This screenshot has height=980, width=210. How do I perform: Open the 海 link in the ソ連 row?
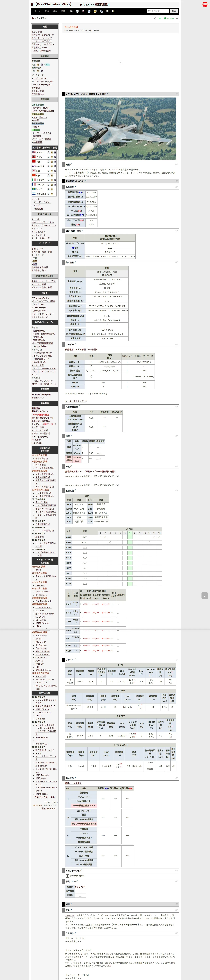[x=55, y=161]
